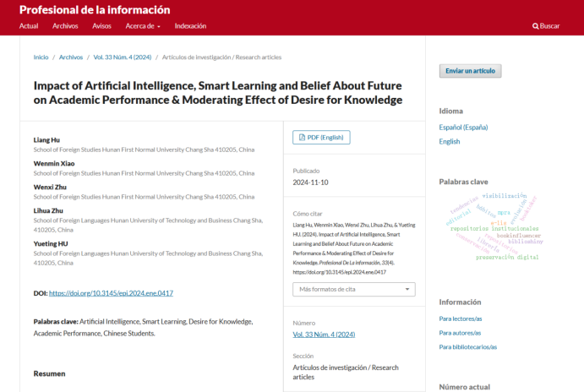The height and width of the screenshot is (392, 584).
Task: Open Archivos breadcrumb link
Action: (x=71, y=57)
